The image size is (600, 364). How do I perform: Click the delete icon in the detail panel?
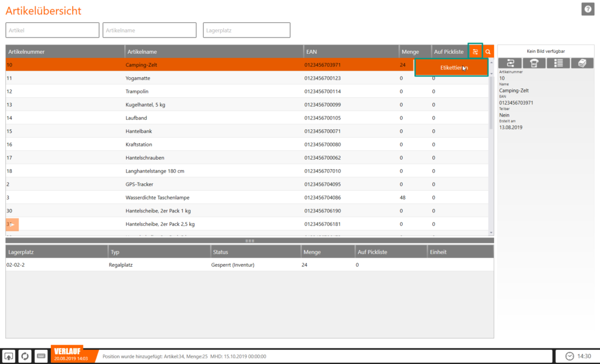[533, 63]
